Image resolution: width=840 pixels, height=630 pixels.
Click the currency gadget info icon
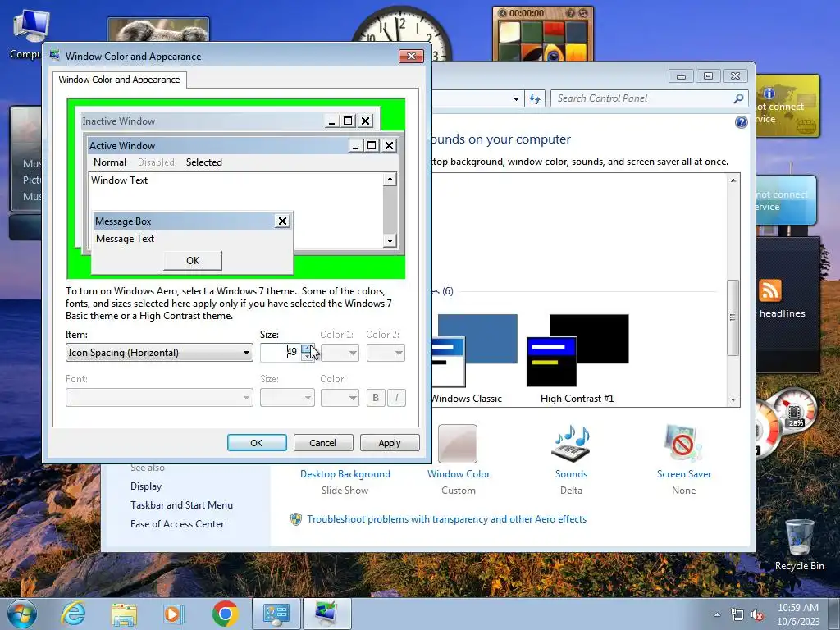[x=769, y=94]
